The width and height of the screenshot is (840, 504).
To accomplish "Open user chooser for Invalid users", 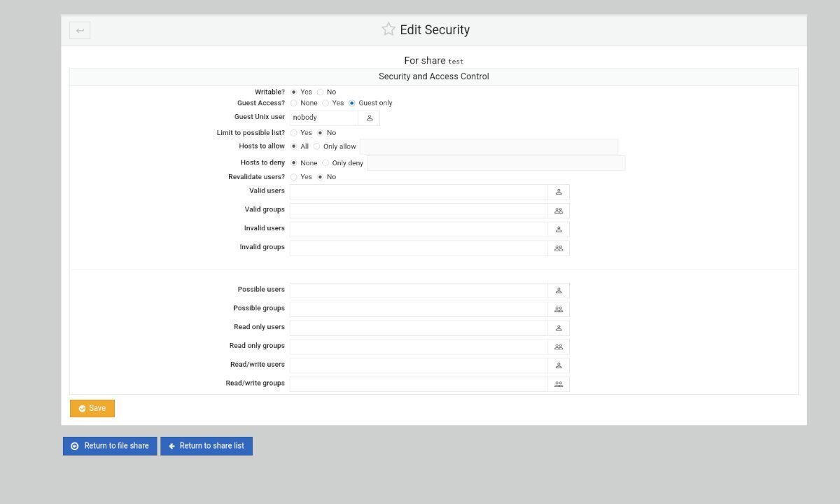I will [559, 229].
